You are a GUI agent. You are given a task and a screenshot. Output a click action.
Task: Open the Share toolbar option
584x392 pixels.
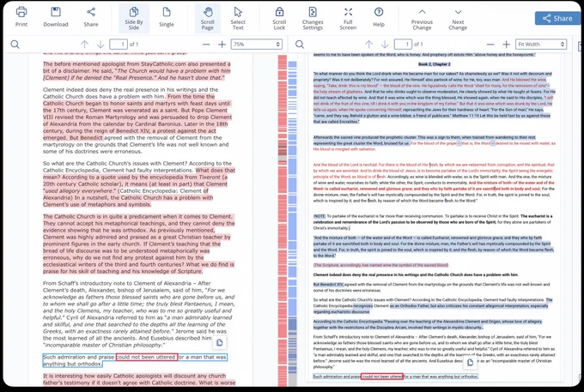point(91,17)
